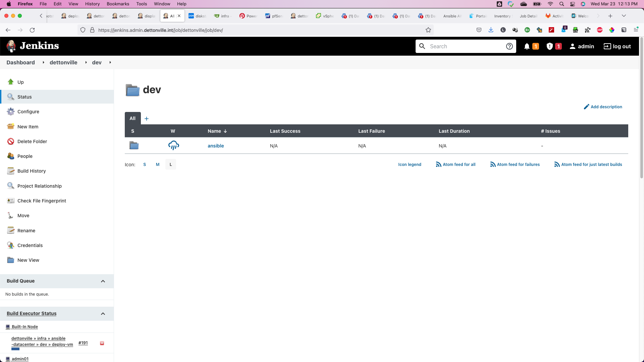Open Credentials from the sidebar
This screenshot has width=644, height=362.
pyautogui.click(x=30, y=245)
